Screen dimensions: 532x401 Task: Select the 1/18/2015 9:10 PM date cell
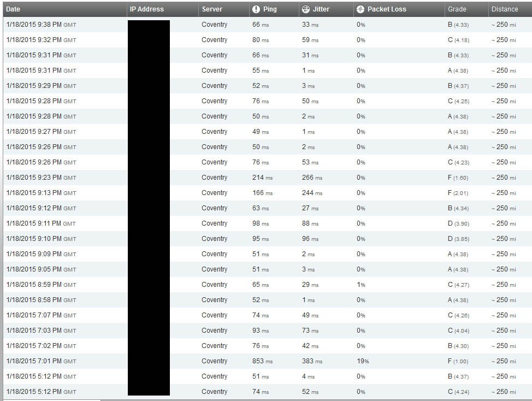(41, 239)
